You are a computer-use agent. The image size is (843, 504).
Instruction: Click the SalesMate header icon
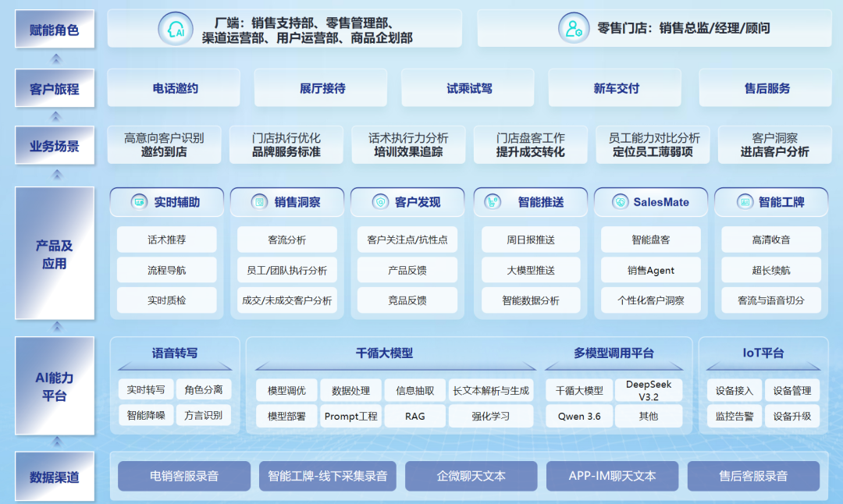620,202
